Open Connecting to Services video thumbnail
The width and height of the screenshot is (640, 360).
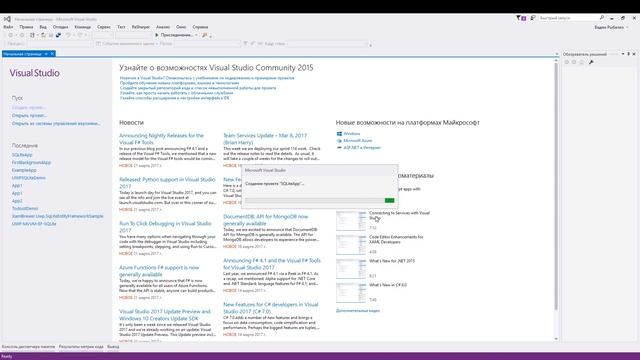(x=351, y=221)
